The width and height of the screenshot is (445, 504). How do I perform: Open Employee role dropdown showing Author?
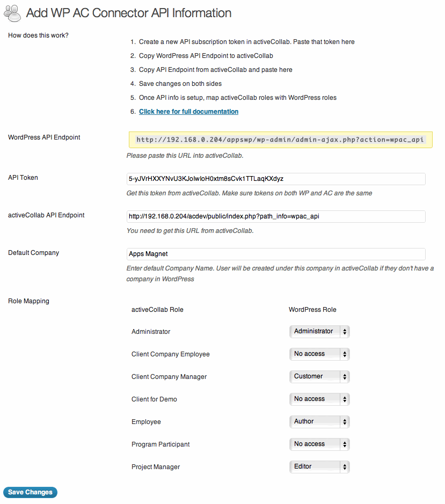click(x=319, y=421)
